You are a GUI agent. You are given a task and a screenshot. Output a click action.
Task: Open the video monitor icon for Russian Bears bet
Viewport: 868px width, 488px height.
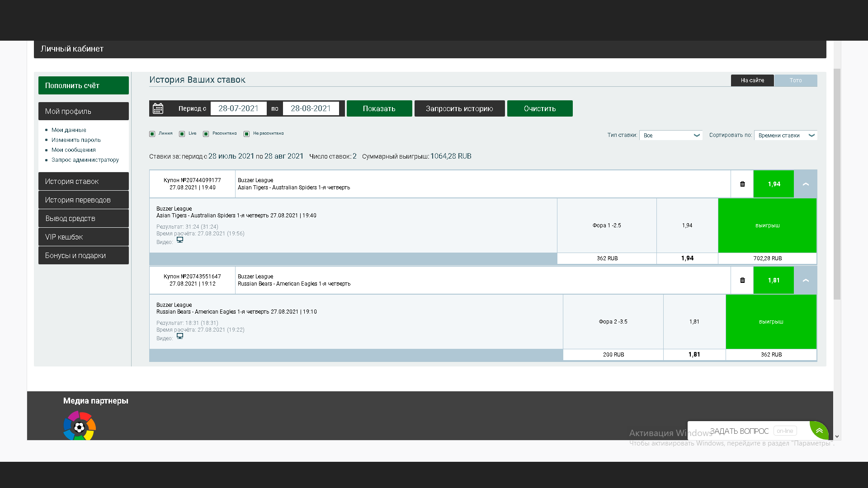pos(180,336)
